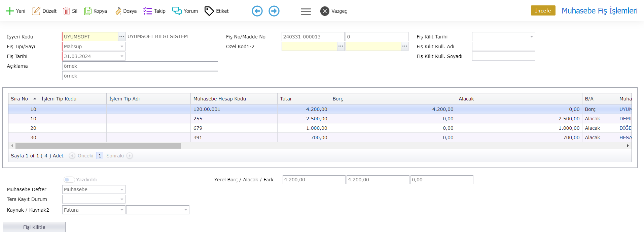Go to next record with right arrow
The height and width of the screenshot is (241, 644).
pos(274,11)
